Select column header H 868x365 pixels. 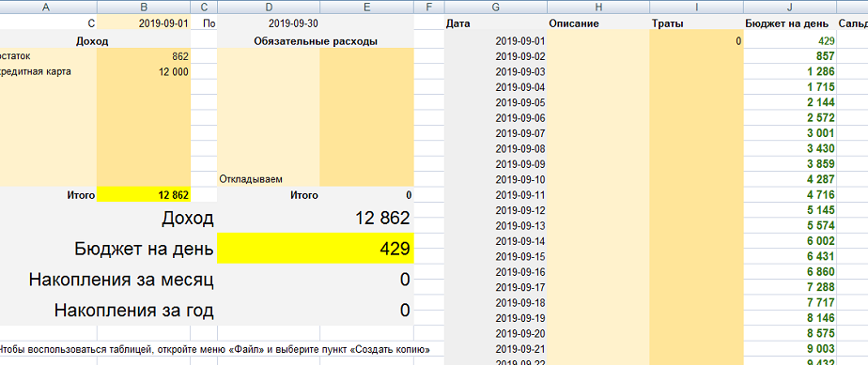[598, 8]
